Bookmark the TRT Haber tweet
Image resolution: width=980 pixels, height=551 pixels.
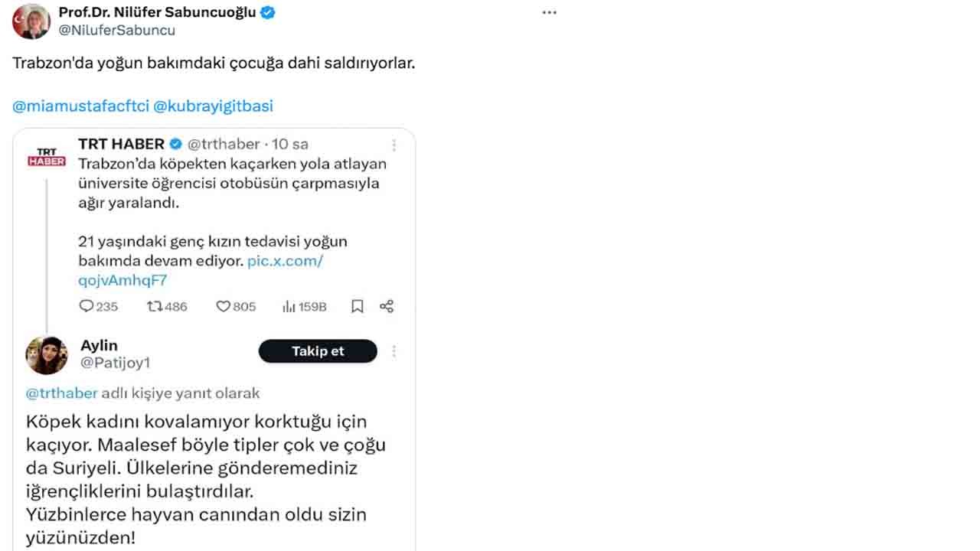point(357,306)
